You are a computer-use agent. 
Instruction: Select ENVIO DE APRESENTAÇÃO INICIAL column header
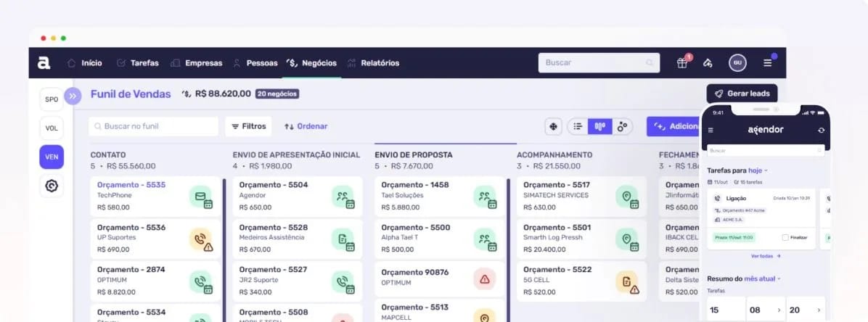tap(296, 155)
